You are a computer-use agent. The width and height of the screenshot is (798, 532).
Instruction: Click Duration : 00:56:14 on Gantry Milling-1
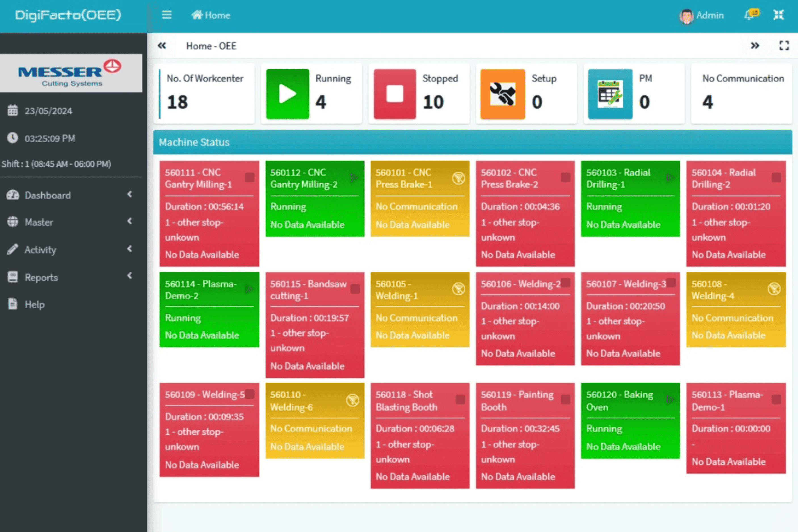tap(204, 207)
